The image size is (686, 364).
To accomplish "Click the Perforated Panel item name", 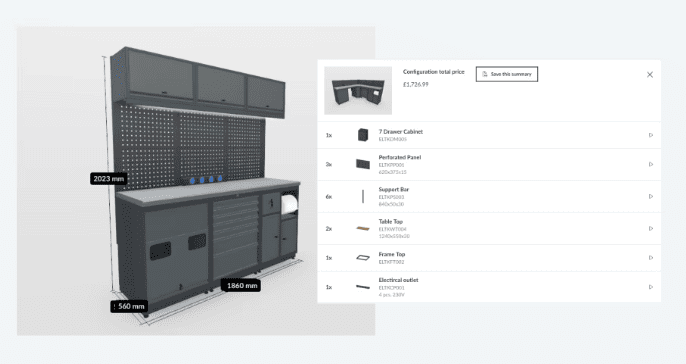I will 399,158.
